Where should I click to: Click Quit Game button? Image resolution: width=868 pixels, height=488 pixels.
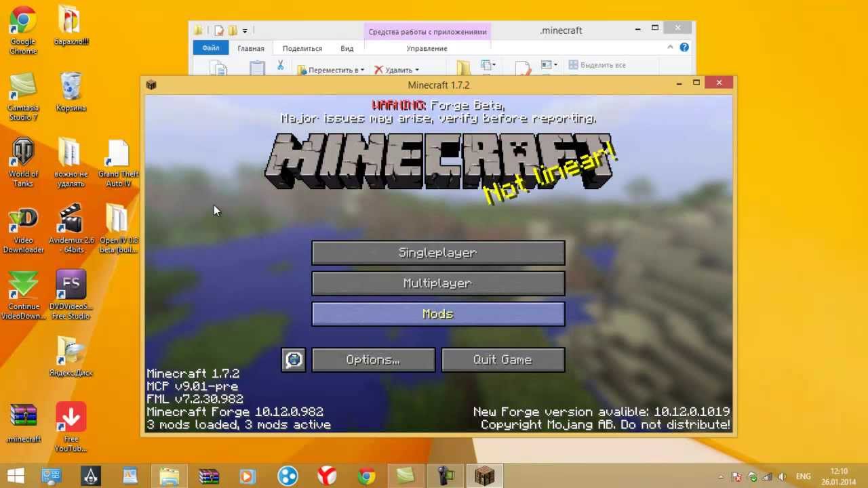click(502, 360)
